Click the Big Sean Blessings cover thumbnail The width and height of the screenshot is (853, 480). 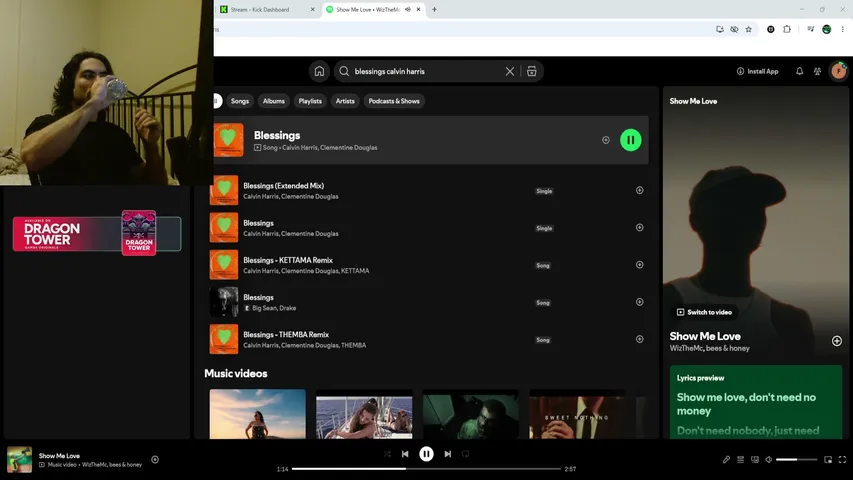tap(224, 301)
